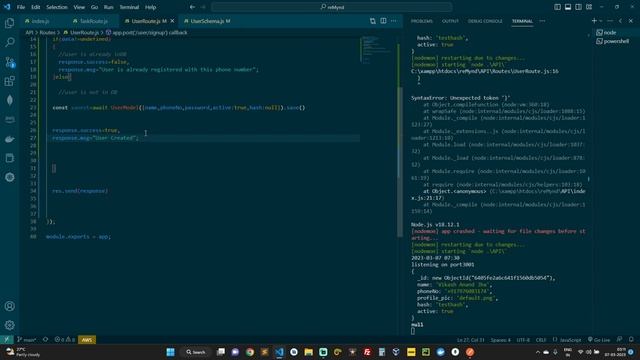Switch to the PROBLEMS tab

(422, 21)
